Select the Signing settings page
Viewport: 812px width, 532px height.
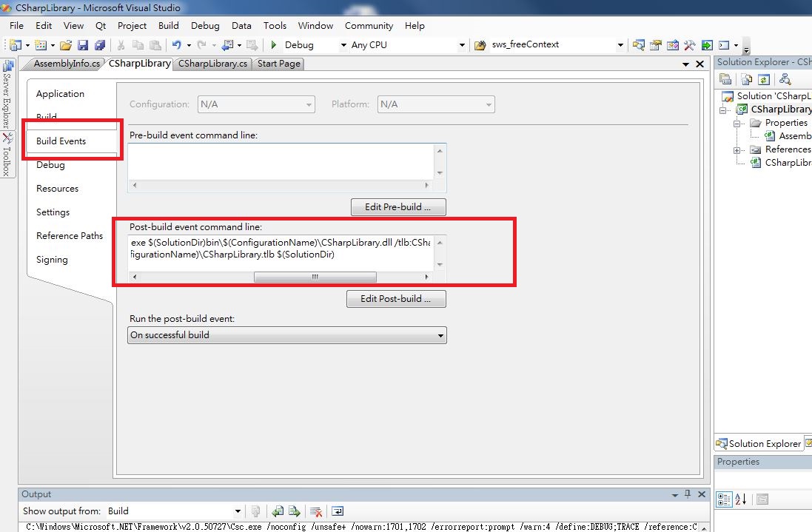click(52, 259)
